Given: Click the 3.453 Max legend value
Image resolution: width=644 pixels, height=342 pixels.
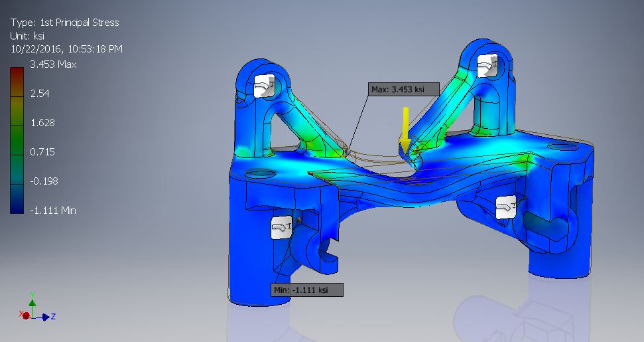Looking at the screenshot, I should point(54,64).
